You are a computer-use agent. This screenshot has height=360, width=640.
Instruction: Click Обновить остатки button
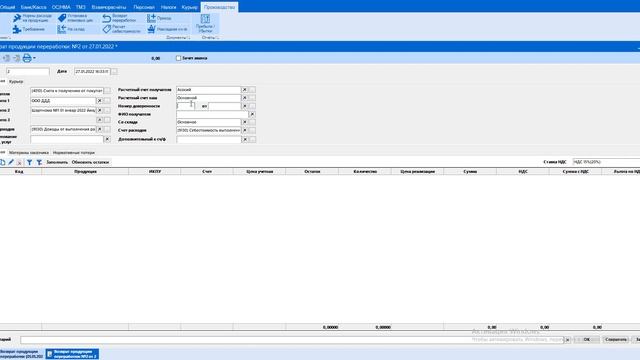(90, 162)
